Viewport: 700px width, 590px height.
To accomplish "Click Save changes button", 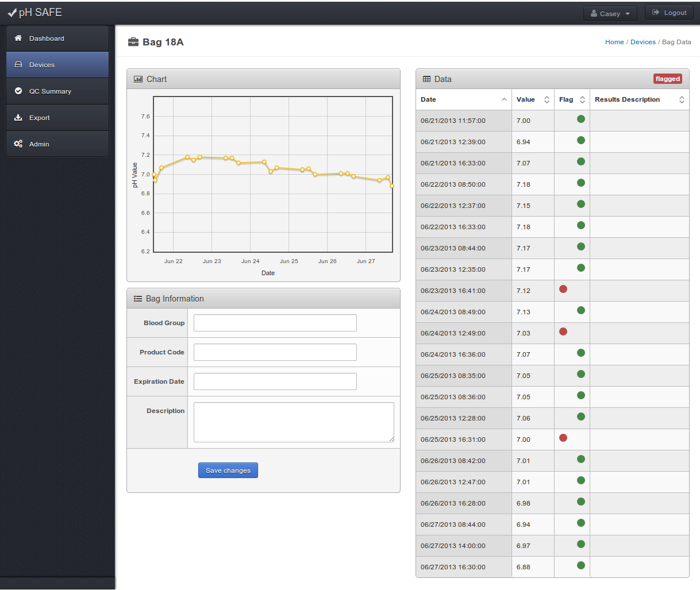I will click(228, 470).
